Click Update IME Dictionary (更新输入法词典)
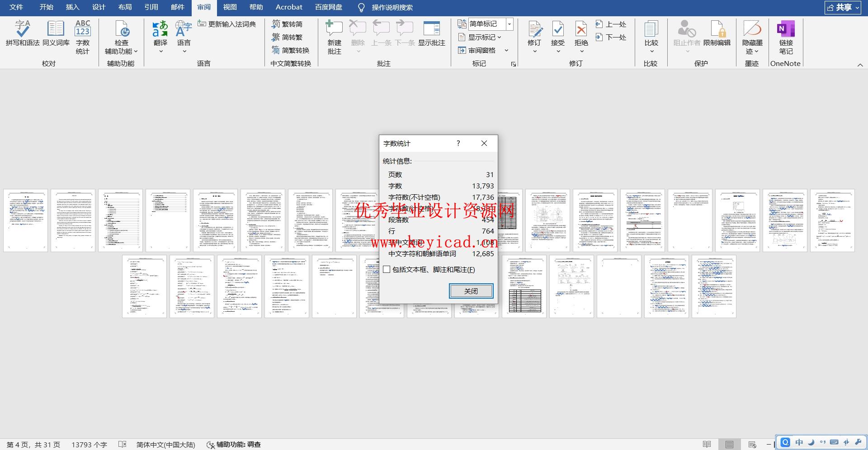 [x=227, y=24]
